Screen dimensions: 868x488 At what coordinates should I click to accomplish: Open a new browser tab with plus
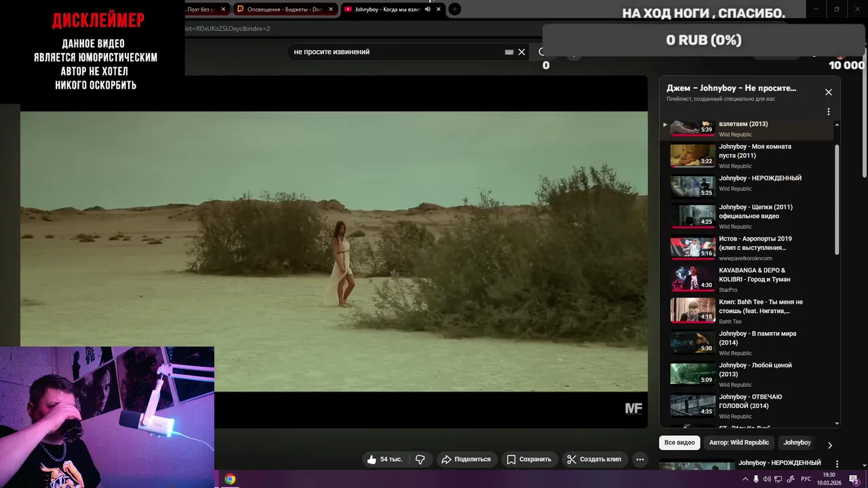[455, 9]
